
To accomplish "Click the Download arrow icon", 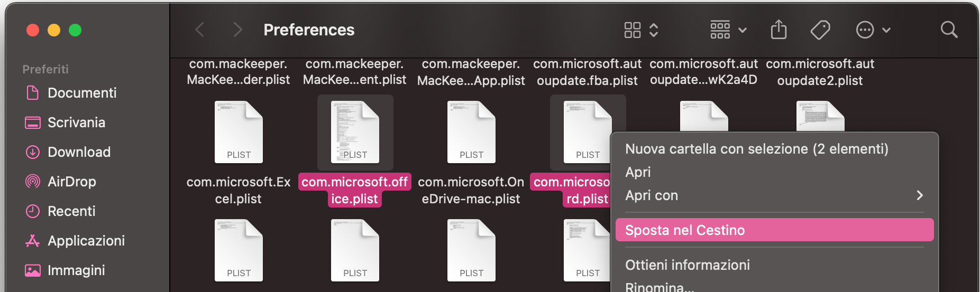I will 33,152.
